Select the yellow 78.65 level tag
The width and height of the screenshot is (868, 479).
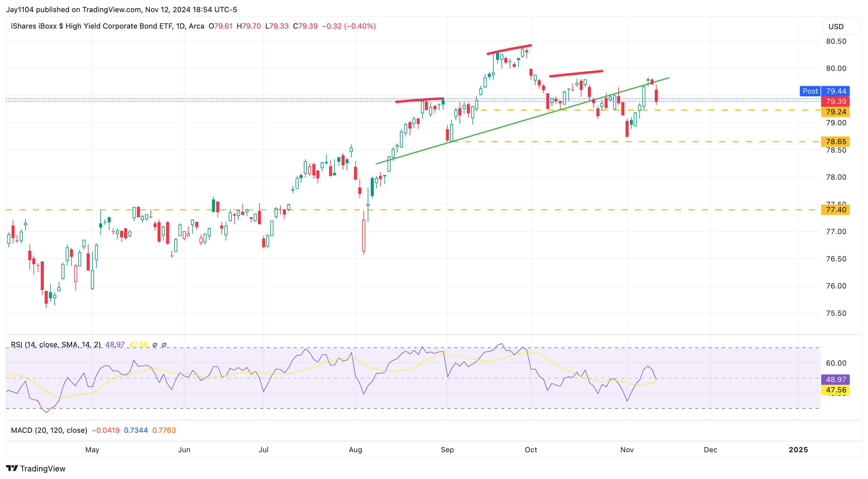coord(836,141)
